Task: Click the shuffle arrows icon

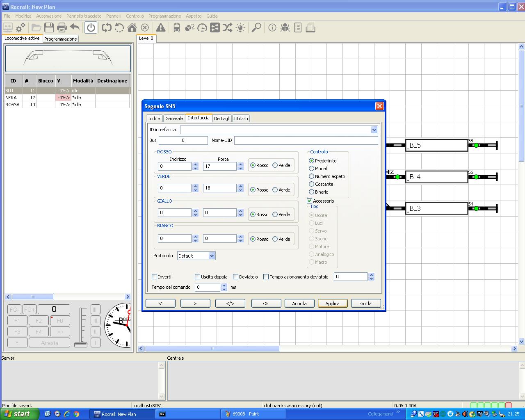Action: tap(228, 27)
